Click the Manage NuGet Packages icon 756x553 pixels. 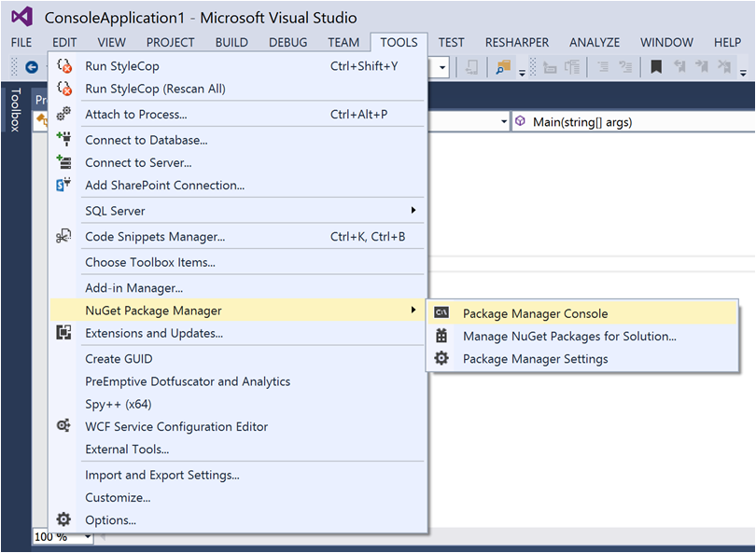pos(442,336)
